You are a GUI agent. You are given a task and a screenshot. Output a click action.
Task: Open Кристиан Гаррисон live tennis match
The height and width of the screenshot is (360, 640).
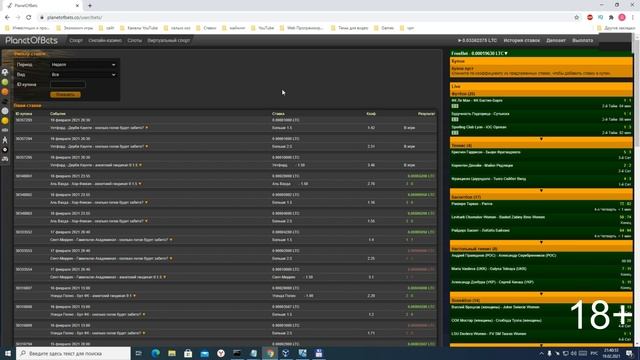tap(486, 152)
